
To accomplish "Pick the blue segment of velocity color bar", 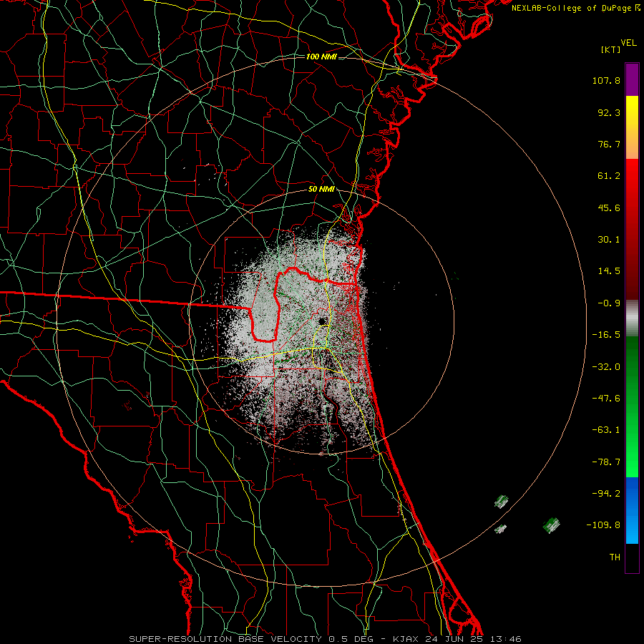I will click(632, 510).
